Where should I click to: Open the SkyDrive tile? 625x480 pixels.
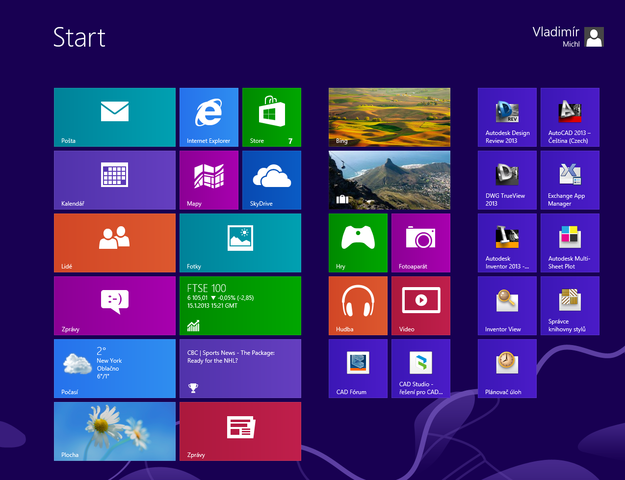click(x=271, y=180)
